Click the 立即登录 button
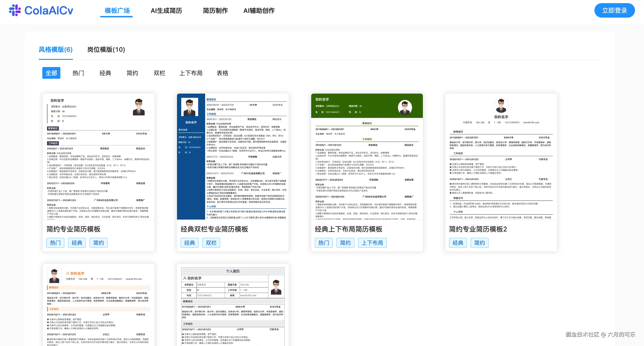Image resolution: width=644 pixels, height=346 pixels. click(x=615, y=10)
